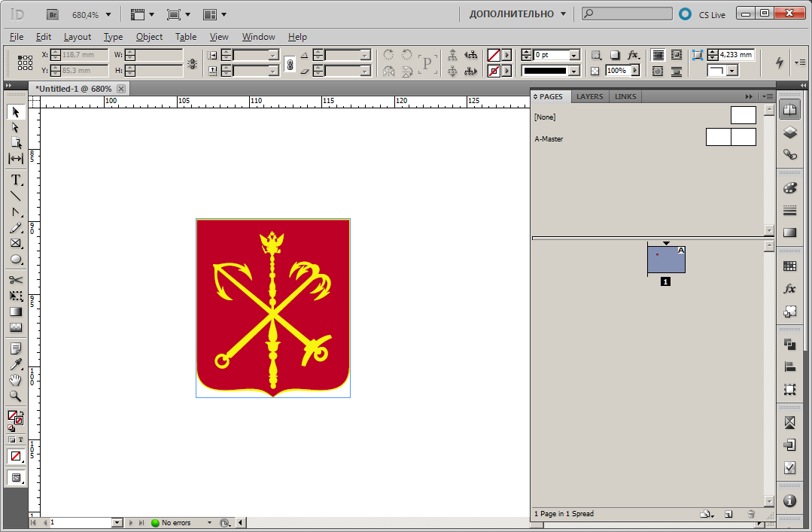Open the Effects fx icon in the dock
Viewport: 812px width, 532px height.
[x=789, y=288]
